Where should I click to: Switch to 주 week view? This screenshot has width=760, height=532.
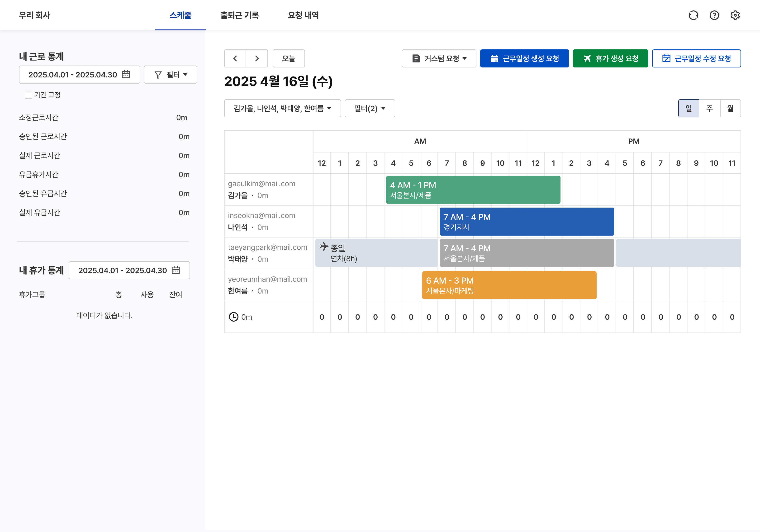[x=709, y=108]
